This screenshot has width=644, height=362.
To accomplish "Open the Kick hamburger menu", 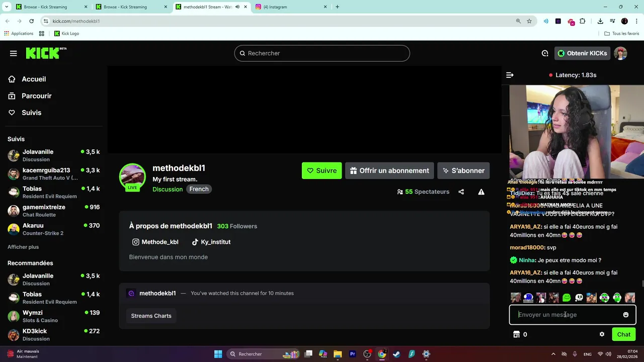I will point(13,53).
